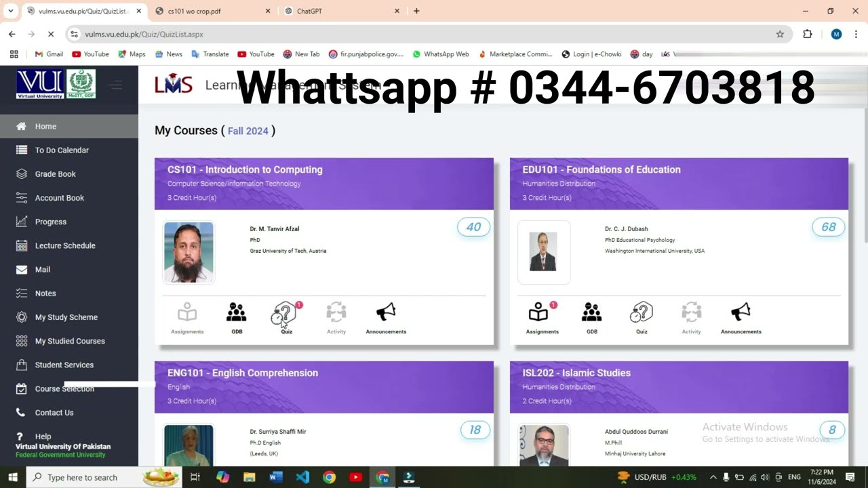Image resolution: width=868 pixels, height=488 pixels.
Task: Open the YouTube app on the taskbar
Action: 356,477
